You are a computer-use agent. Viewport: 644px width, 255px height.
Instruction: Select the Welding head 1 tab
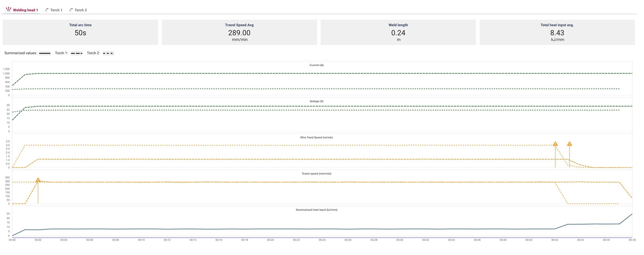pyautogui.click(x=22, y=10)
